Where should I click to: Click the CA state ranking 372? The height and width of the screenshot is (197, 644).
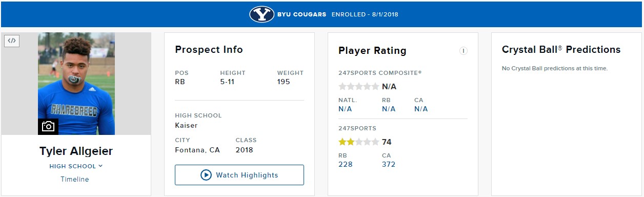pyautogui.click(x=389, y=164)
